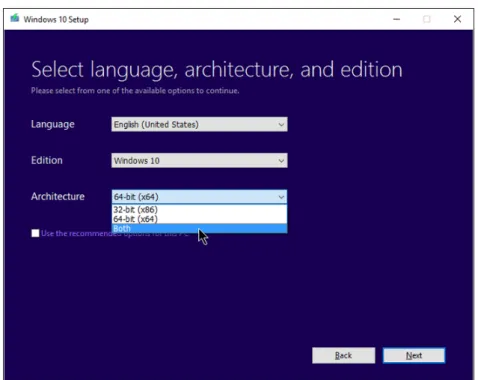Click the Please select from available options subtitle
478x380 pixels.
(135, 91)
